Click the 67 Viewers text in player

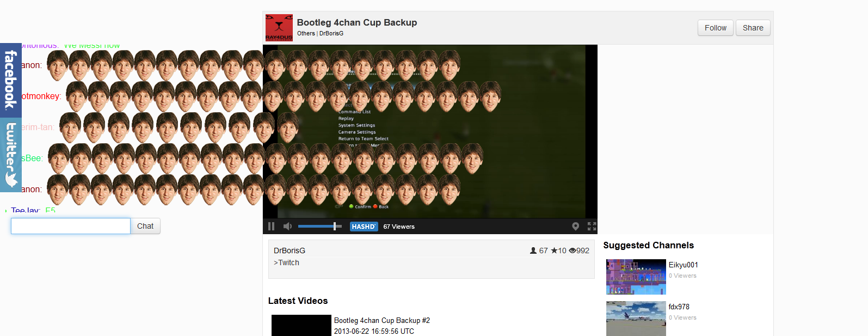pyautogui.click(x=399, y=227)
